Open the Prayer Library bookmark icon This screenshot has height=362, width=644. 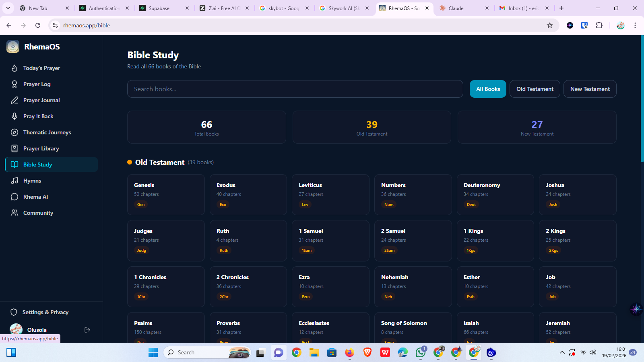(14, 148)
